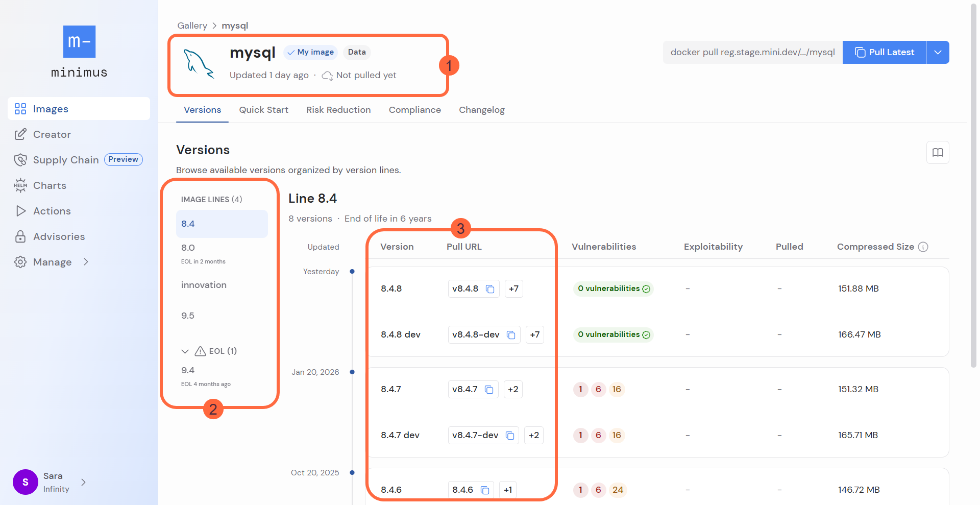Click the My image badge
980x505 pixels.
coord(310,52)
